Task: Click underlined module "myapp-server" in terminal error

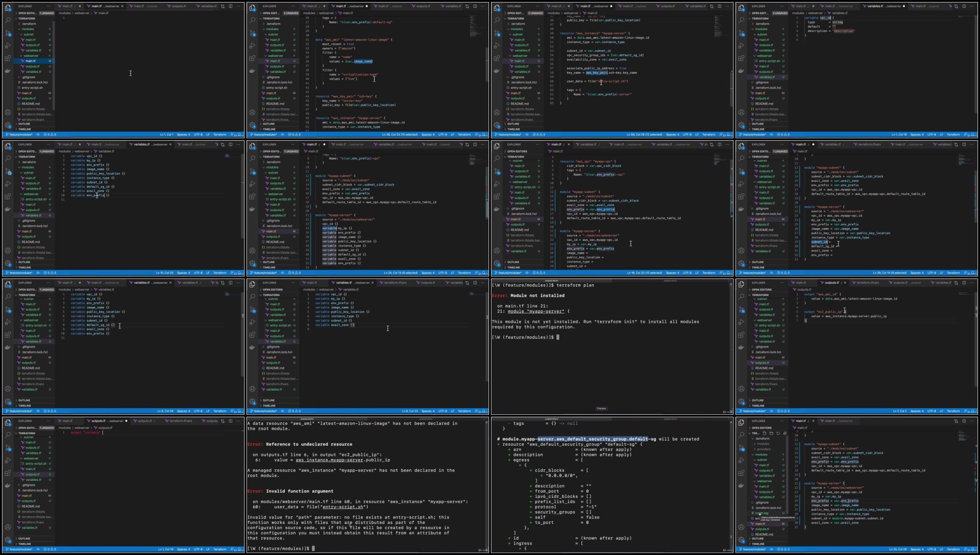Action: coord(536,311)
